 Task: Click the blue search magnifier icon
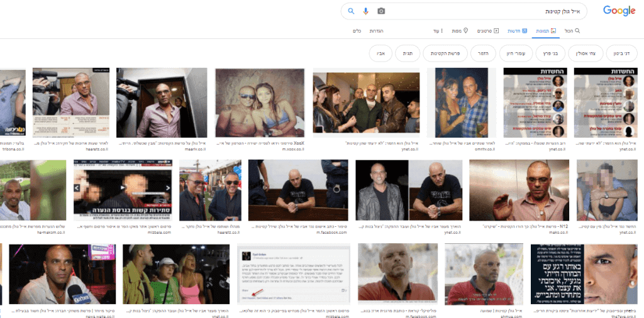tap(351, 11)
